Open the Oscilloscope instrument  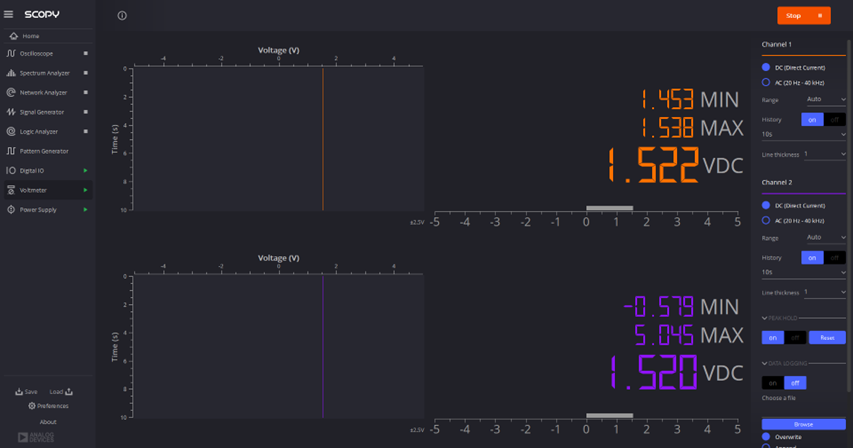tap(36, 53)
